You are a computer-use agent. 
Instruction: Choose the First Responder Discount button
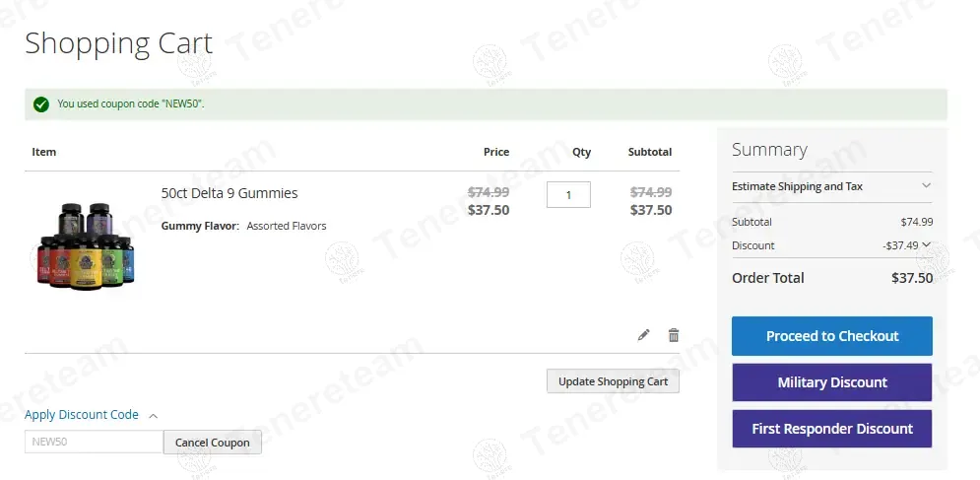831,429
